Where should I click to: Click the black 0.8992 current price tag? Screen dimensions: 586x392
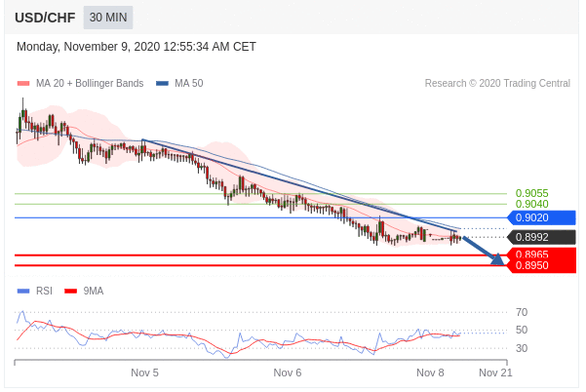[541, 237]
